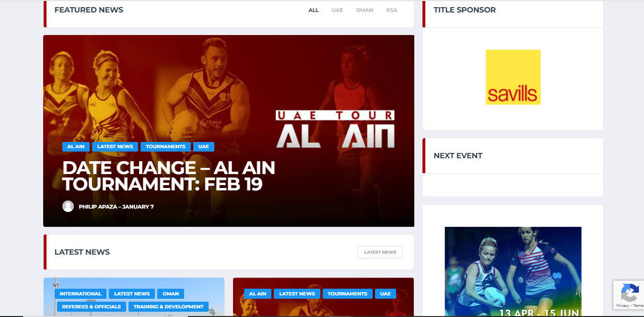The width and height of the screenshot is (644, 317).
Task: Open the OMAN tag on first news card
Action: [x=171, y=294]
